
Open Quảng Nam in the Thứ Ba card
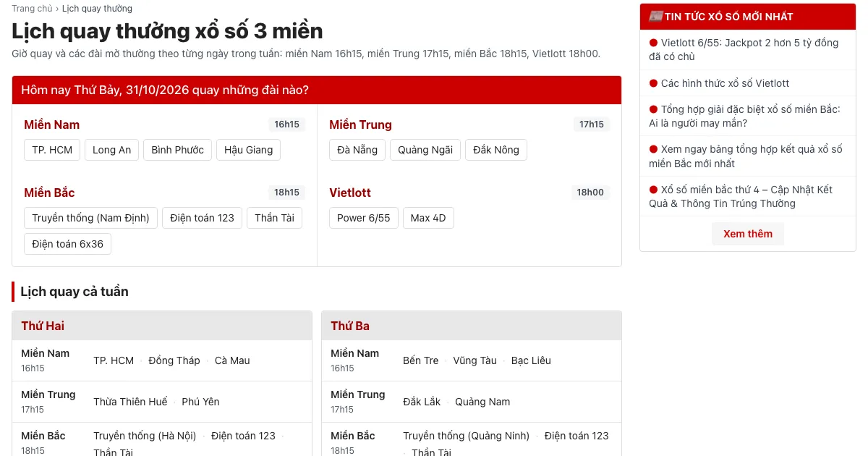[482, 402]
